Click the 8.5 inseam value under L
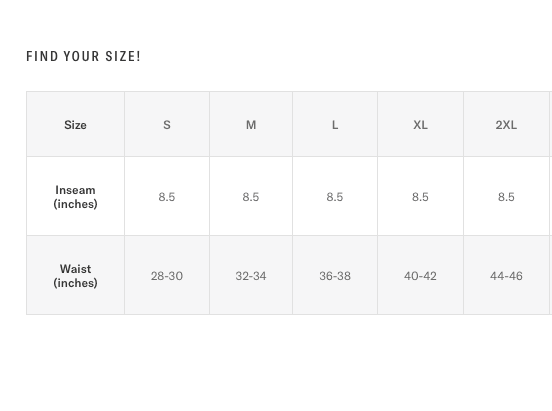The image size is (552, 411). [x=335, y=197]
